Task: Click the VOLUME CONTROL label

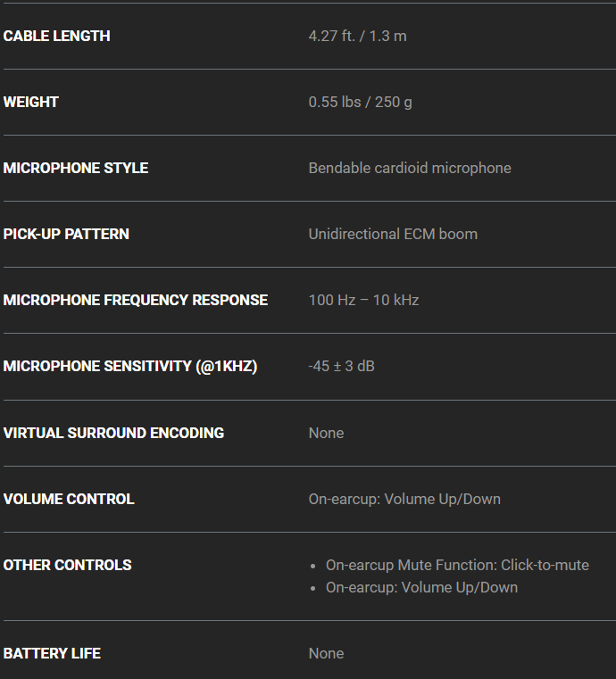Action: coord(69,500)
